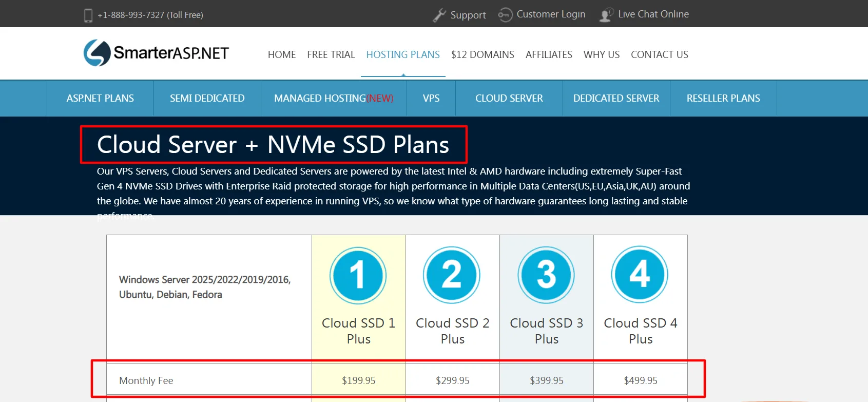This screenshot has width=868, height=402.
Task: Click the Cloud Server + NVMe SSD Plans heading
Action: click(x=273, y=145)
